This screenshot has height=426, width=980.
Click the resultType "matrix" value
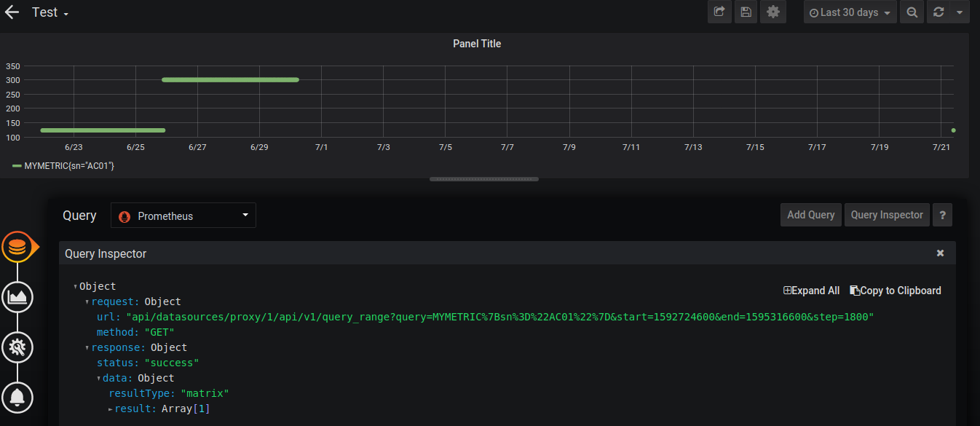[x=205, y=393]
